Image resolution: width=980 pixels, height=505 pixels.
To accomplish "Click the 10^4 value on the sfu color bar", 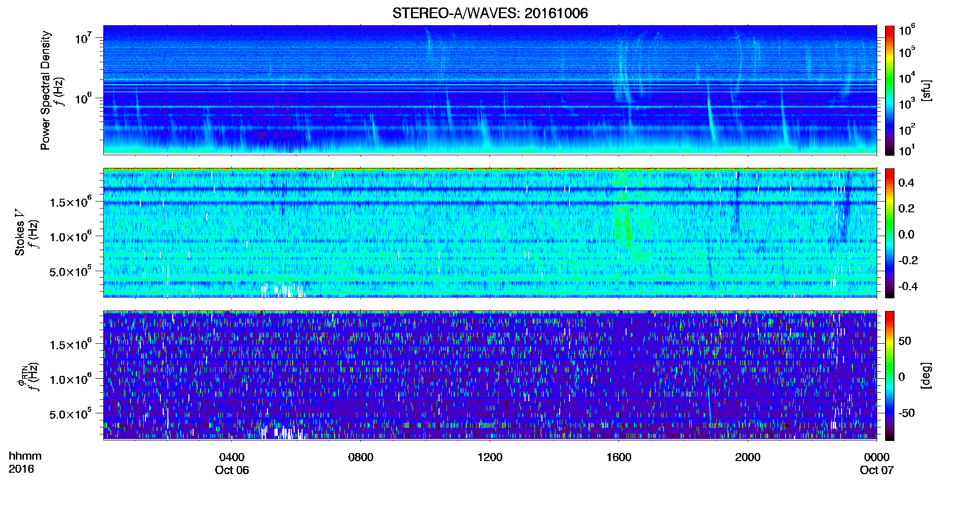I will (x=907, y=78).
